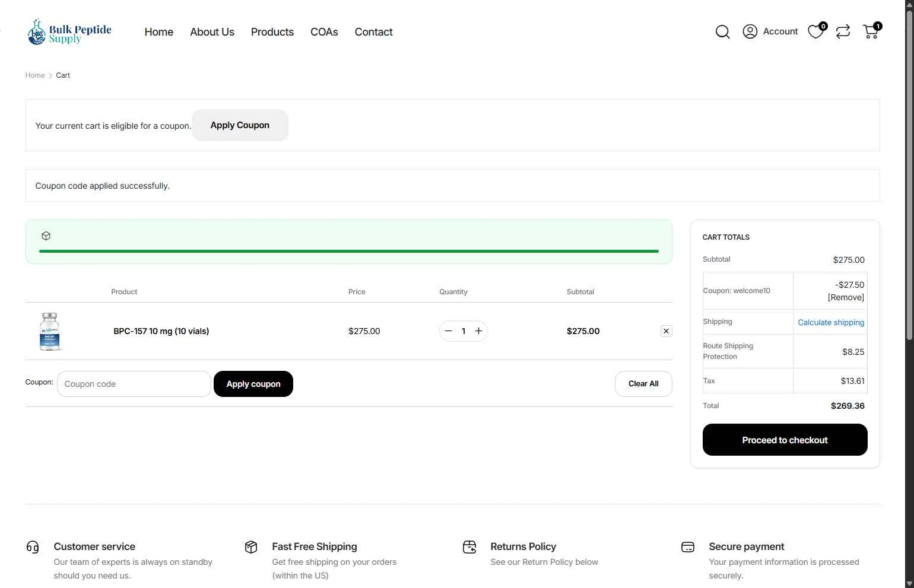Click the Clear All button

click(643, 384)
